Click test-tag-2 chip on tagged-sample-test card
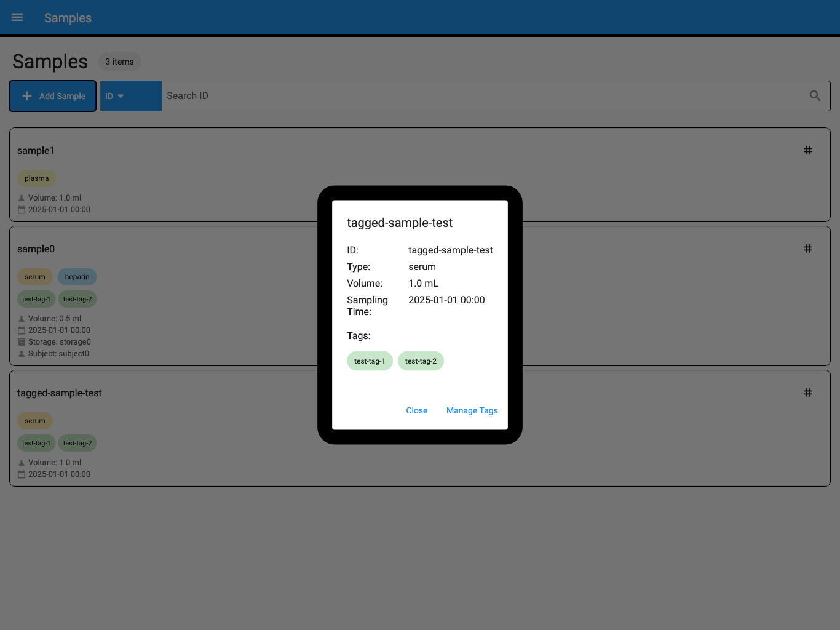840x630 pixels. [x=77, y=443]
